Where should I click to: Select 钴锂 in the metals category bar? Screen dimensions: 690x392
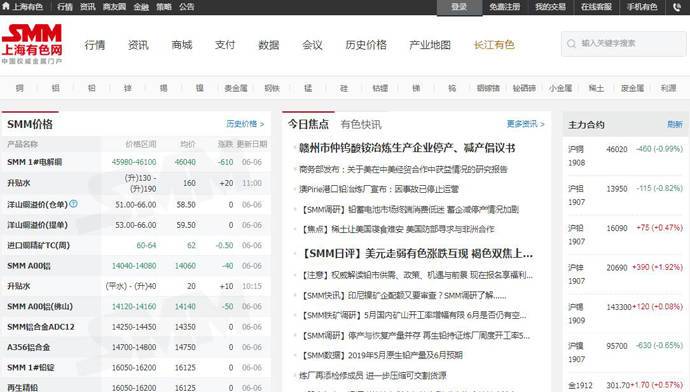[380, 88]
